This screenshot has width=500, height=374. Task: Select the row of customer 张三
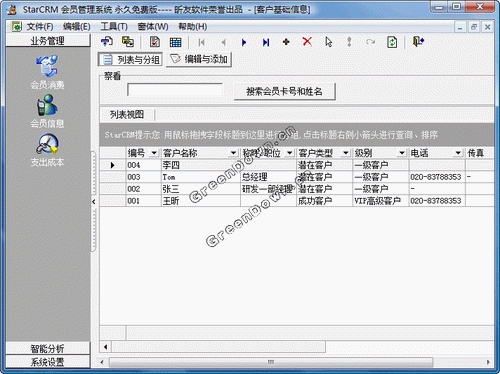coord(297,189)
